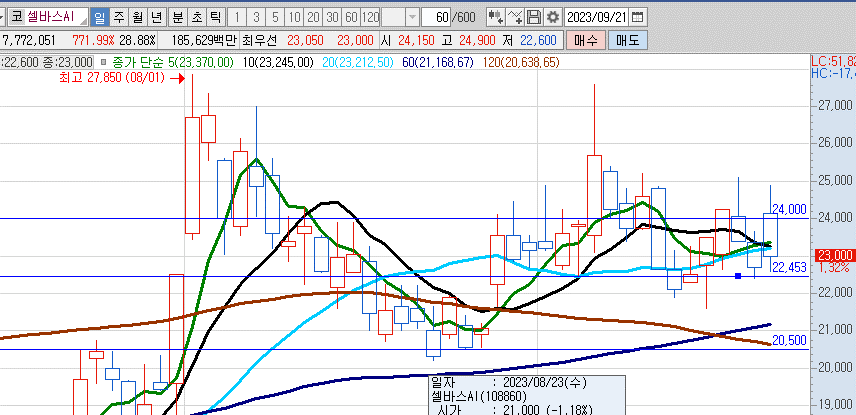Click the 771.99% volume ratio value

tap(92, 40)
